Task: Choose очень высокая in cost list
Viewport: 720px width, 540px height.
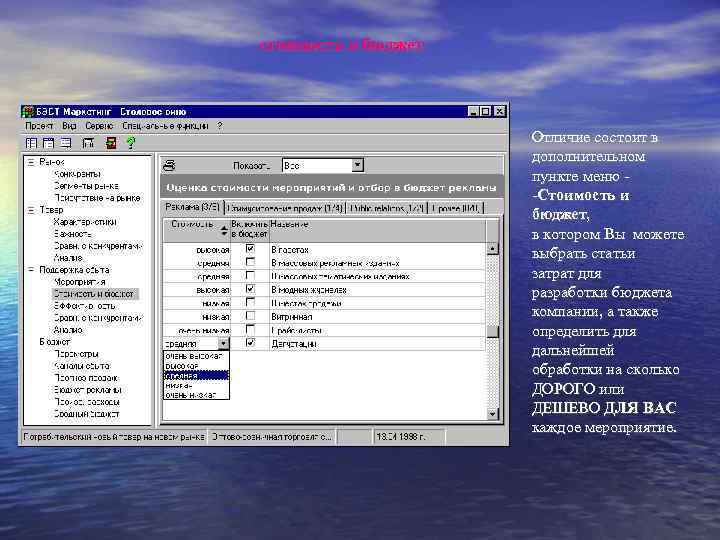Action: (x=196, y=356)
